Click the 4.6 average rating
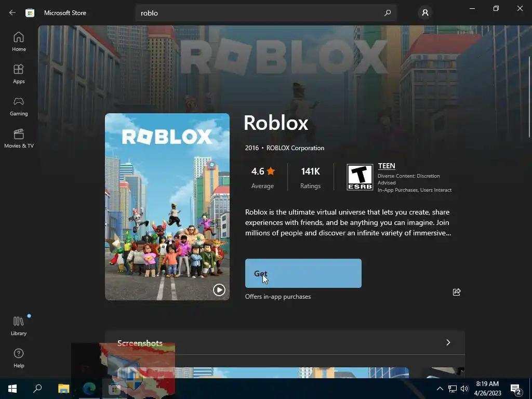 pyautogui.click(x=262, y=177)
